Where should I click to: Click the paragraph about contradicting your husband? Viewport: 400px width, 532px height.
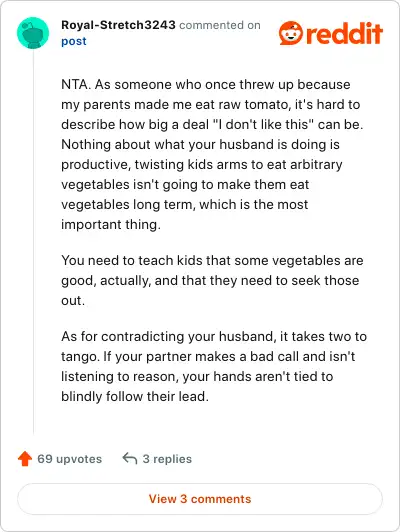pos(214,366)
